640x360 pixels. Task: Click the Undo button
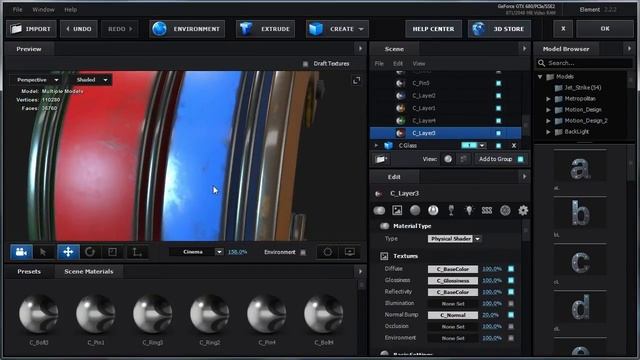(x=79, y=29)
